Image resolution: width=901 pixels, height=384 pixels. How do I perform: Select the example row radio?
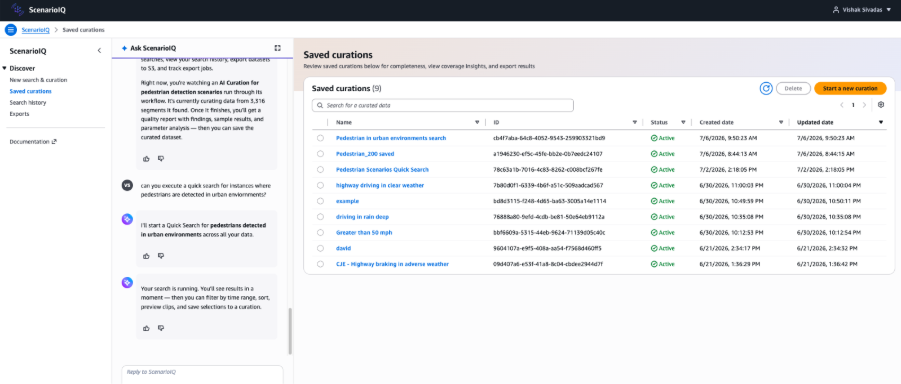pyautogui.click(x=320, y=201)
